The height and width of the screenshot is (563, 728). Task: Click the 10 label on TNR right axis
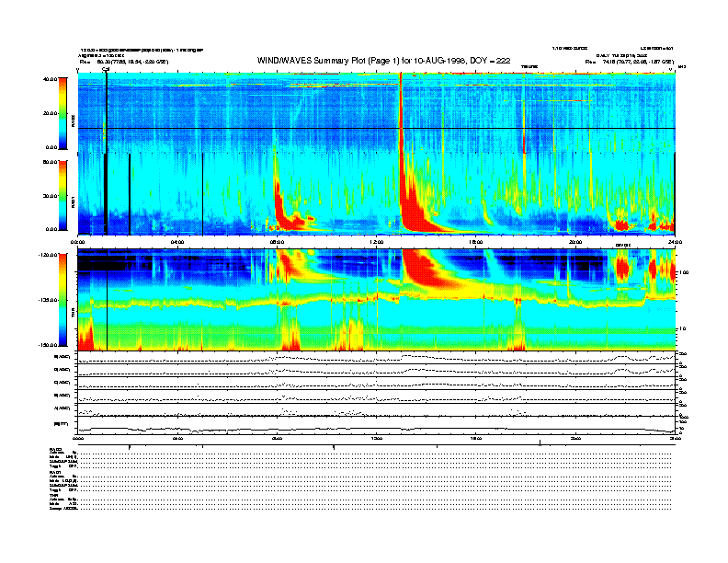[684, 329]
